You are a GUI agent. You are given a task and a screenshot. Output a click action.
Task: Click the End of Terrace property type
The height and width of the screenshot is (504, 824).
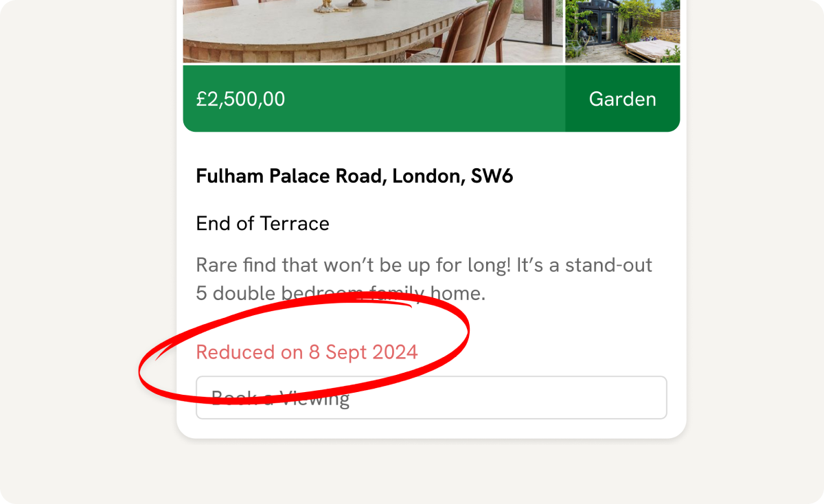click(x=262, y=224)
